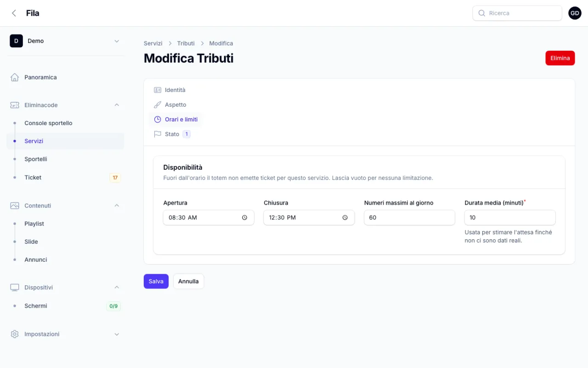
Task: Open the Apertura time picker clock icon
Action: (245, 218)
